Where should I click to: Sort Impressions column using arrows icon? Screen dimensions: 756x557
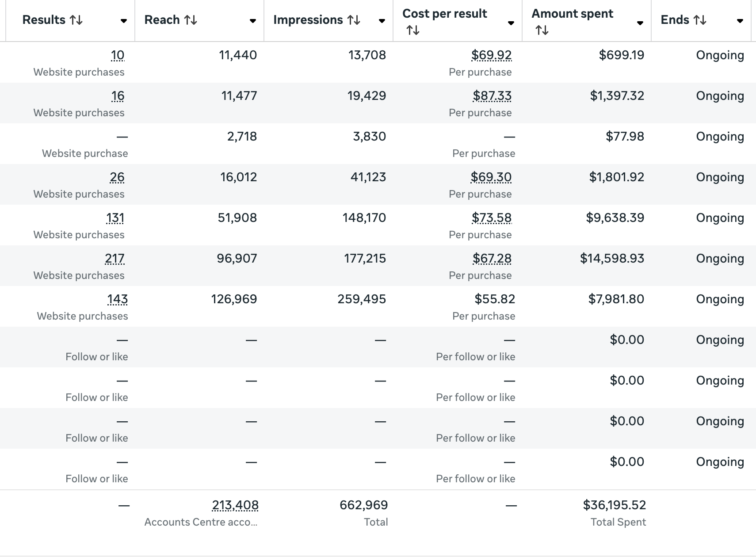pyautogui.click(x=354, y=20)
